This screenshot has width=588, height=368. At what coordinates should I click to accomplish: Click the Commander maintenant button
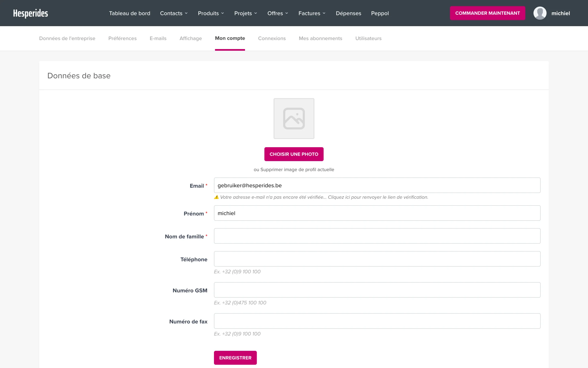click(x=488, y=13)
